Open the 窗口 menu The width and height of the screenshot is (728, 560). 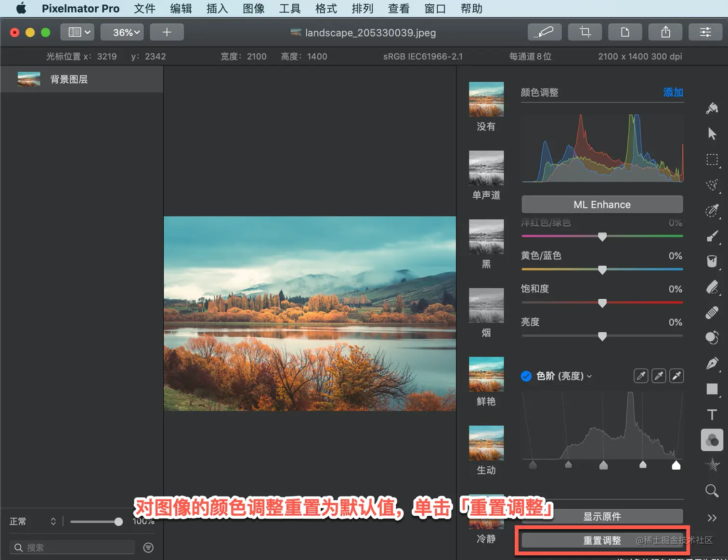435,9
